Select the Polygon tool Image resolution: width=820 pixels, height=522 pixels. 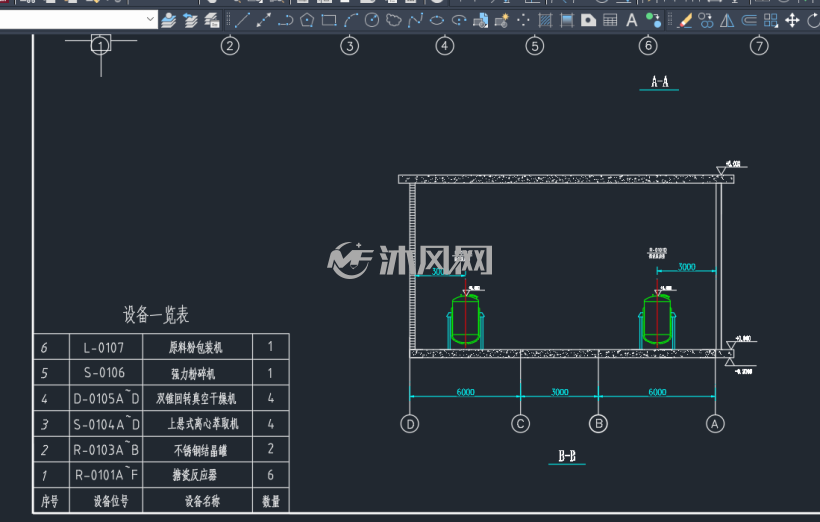coord(307,20)
